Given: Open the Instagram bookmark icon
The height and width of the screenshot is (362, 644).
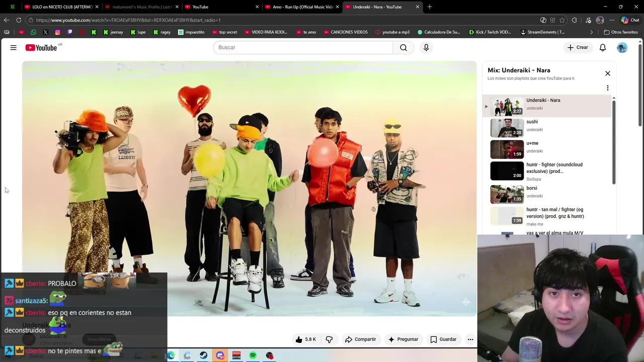Looking at the screenshot, I should [57, 32].
